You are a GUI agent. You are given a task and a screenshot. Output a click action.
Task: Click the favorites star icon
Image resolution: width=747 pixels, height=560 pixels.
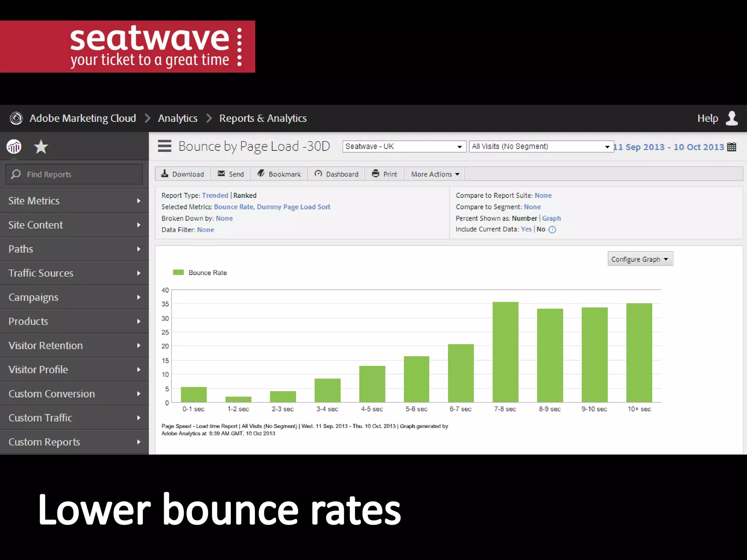(41, 147)
